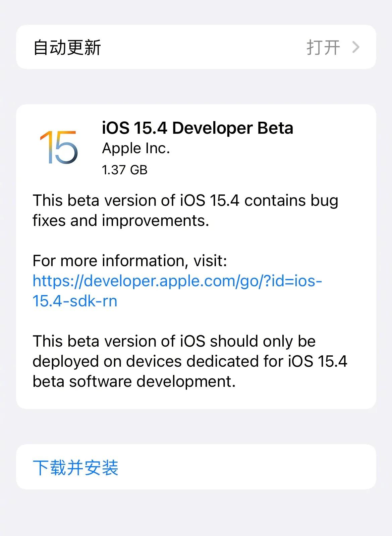Screen dimensions: 392x536
Task: Open the developer.apple.com release notes link
Action: pos(177,281)
